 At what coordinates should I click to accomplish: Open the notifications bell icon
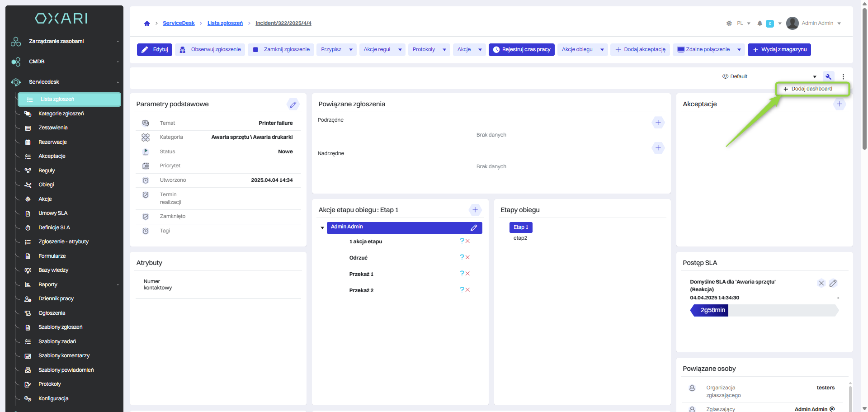tap(760, 24)
